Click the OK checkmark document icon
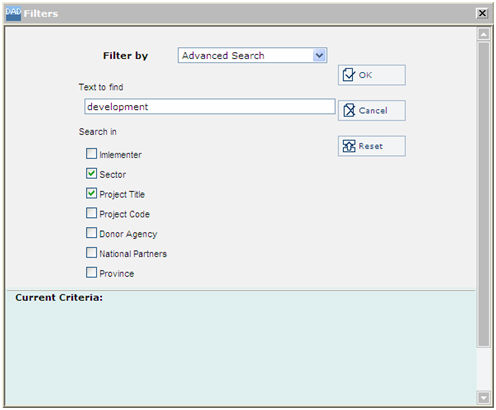The width and height of the screenshot is (496, 410). pyautogui.click(x=349, y=75)
